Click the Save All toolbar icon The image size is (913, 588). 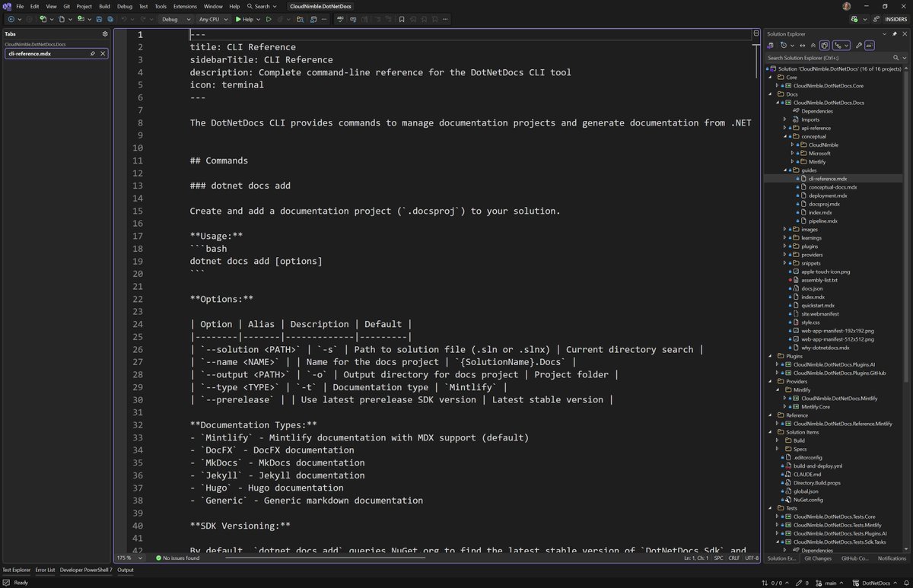pyautogui.click(x=110, y=19)
